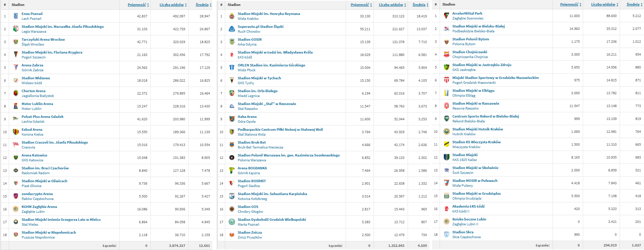Open the KGHM Zagłębie Arena link
Screen dimensions: 644x250
(x=39, y=207)
